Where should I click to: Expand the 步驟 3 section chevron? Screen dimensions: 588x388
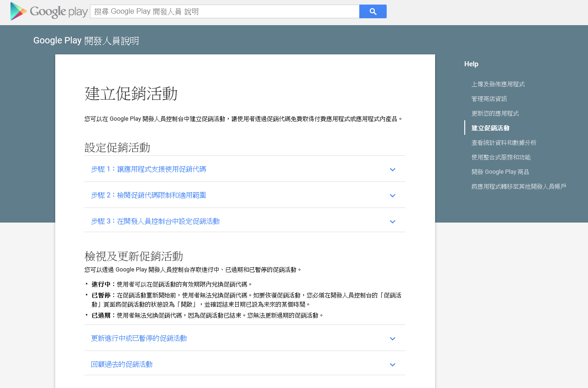click(x=392, y=221)
